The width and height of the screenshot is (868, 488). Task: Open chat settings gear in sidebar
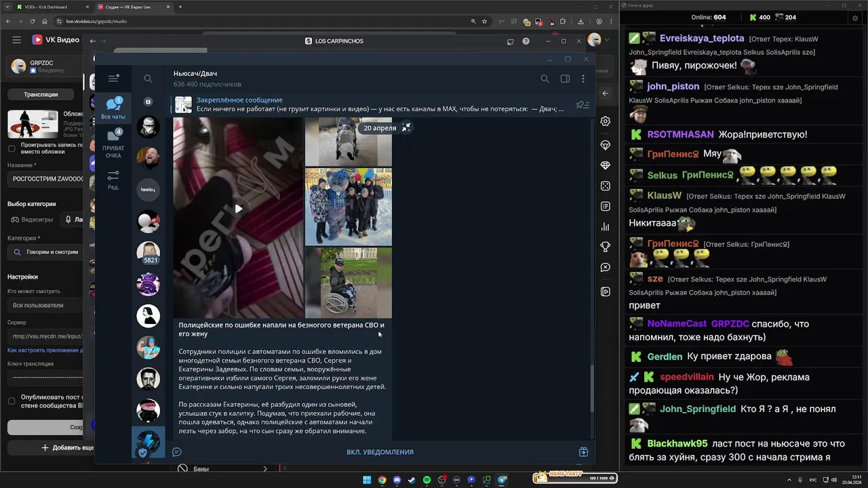[x=606, y=121]
